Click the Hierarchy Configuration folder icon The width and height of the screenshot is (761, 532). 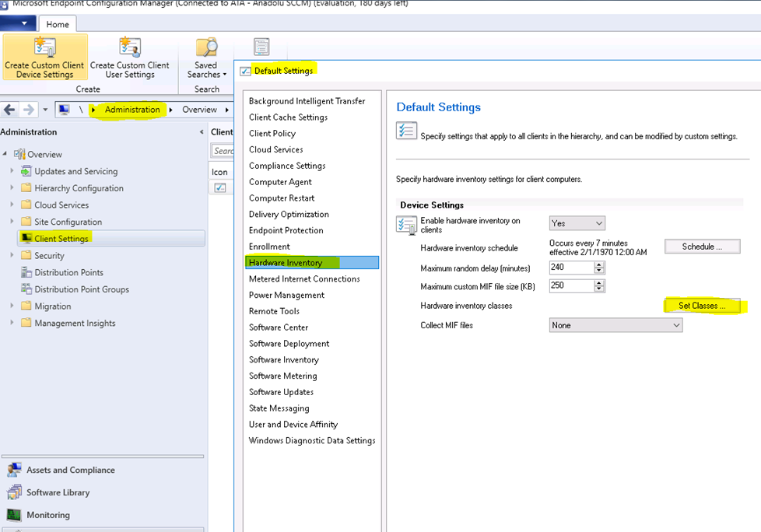[26, 188]
